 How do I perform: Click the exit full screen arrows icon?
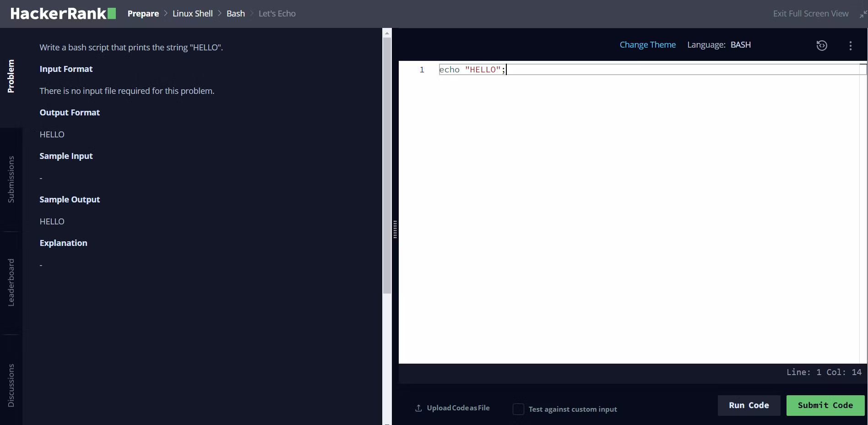(x=863, y=14)
